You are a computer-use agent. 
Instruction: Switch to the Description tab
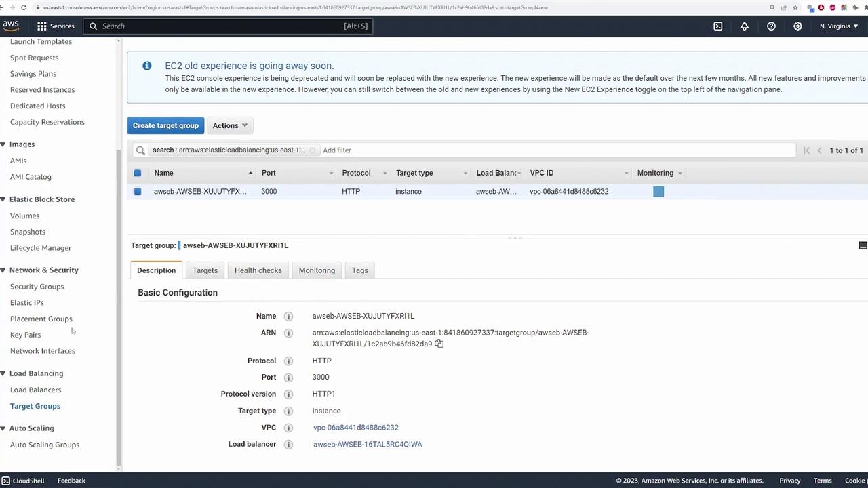156,270
